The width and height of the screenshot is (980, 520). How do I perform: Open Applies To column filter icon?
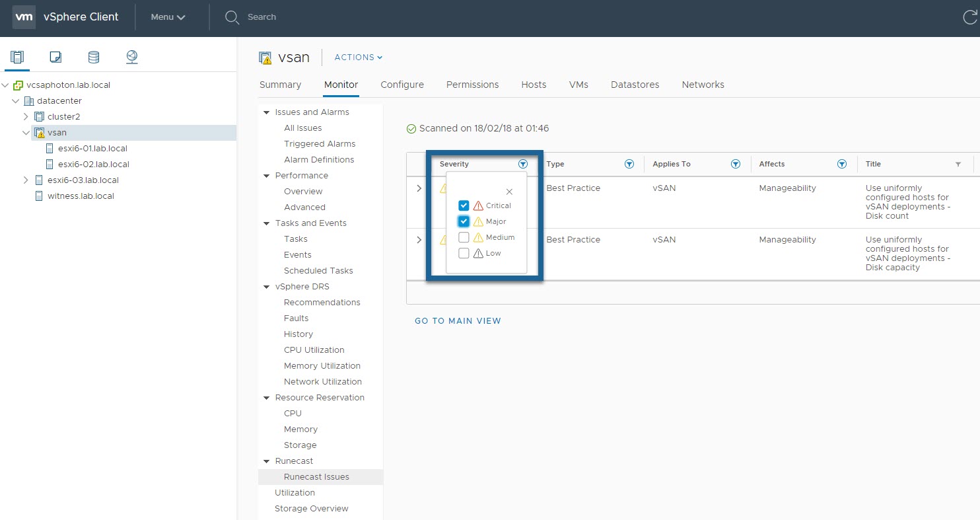point(736,164)
